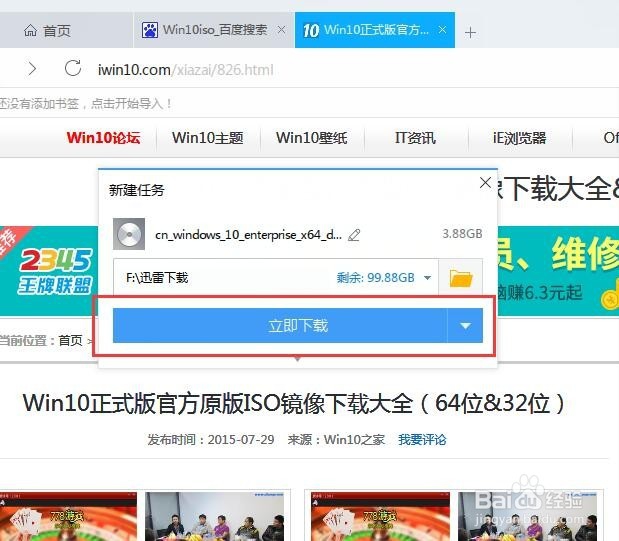
Task: Reload the page with the refresh icon
Action: click(73, 68)
